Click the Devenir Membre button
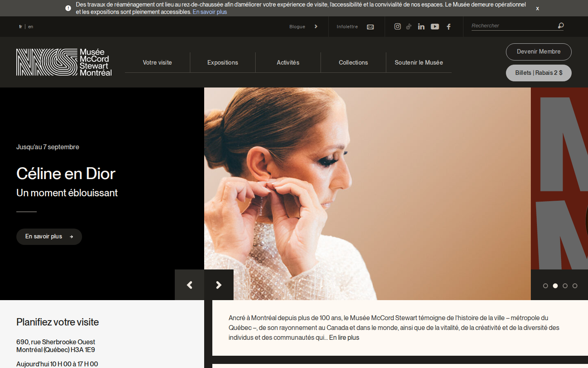 (x=539, y=52)
